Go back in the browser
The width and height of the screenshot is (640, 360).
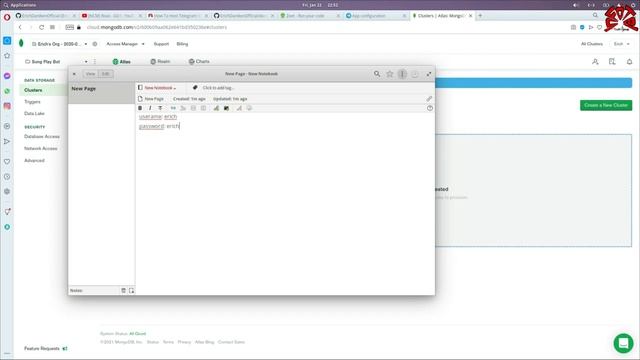[x=20, y=27]
